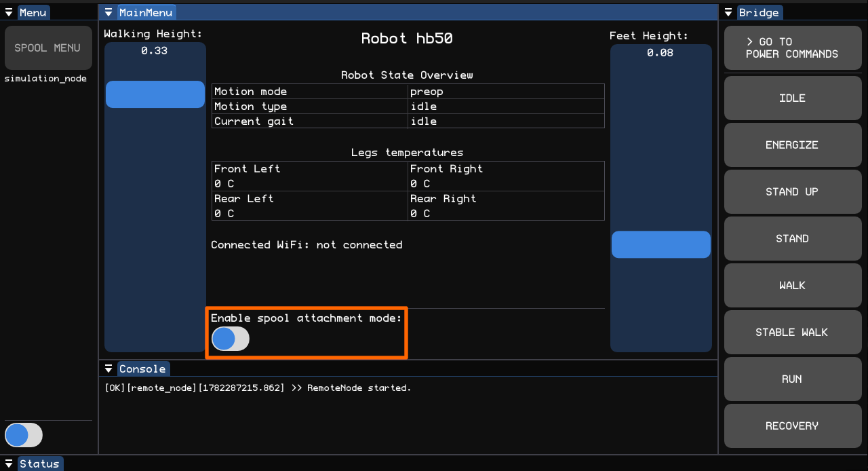Viewport: 868px width, 471px height.
Task: Click the Feet Height slider handle
Action: pyautogui.click(x=661, y=244)
